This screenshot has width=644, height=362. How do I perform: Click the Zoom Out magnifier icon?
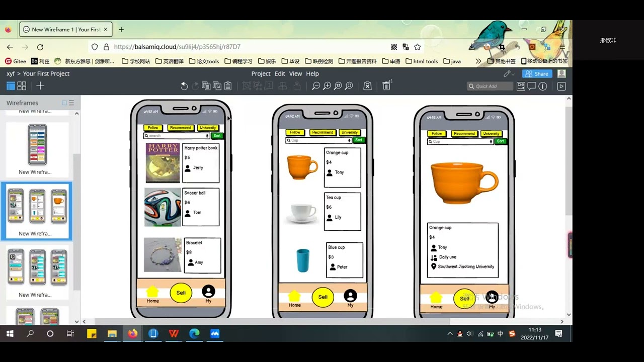[x=316, y=86]
